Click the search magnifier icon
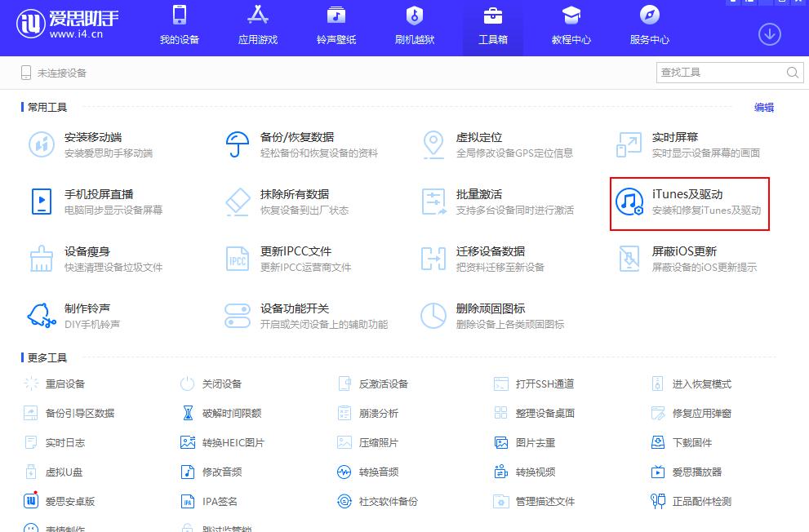Viewport: 809px width, 532px height. coord(793,73)
